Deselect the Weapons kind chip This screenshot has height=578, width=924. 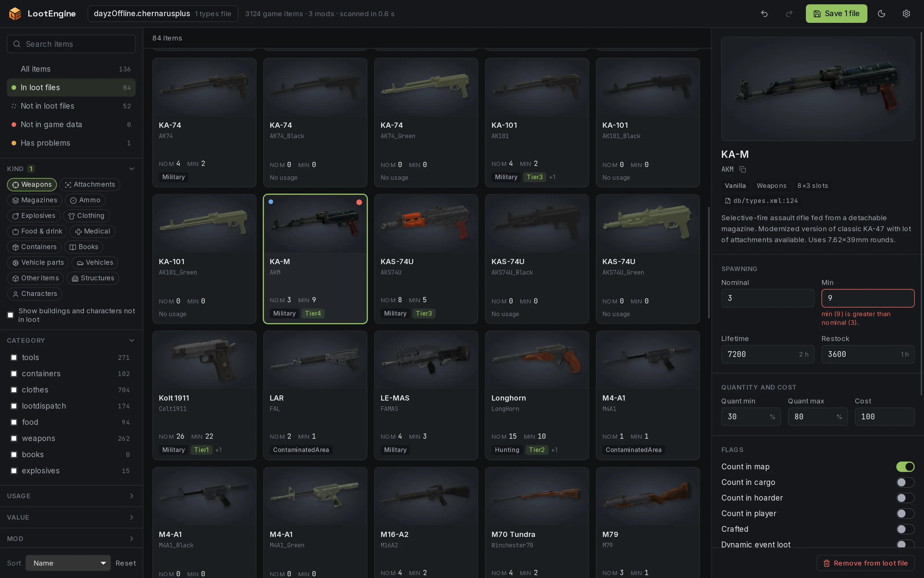click(x=32, y=185)
